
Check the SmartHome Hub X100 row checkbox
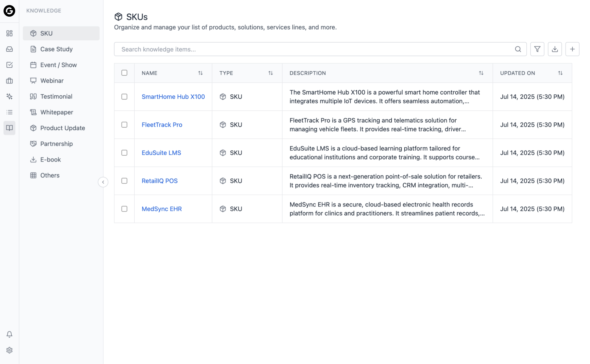click(x=124, y=97)
